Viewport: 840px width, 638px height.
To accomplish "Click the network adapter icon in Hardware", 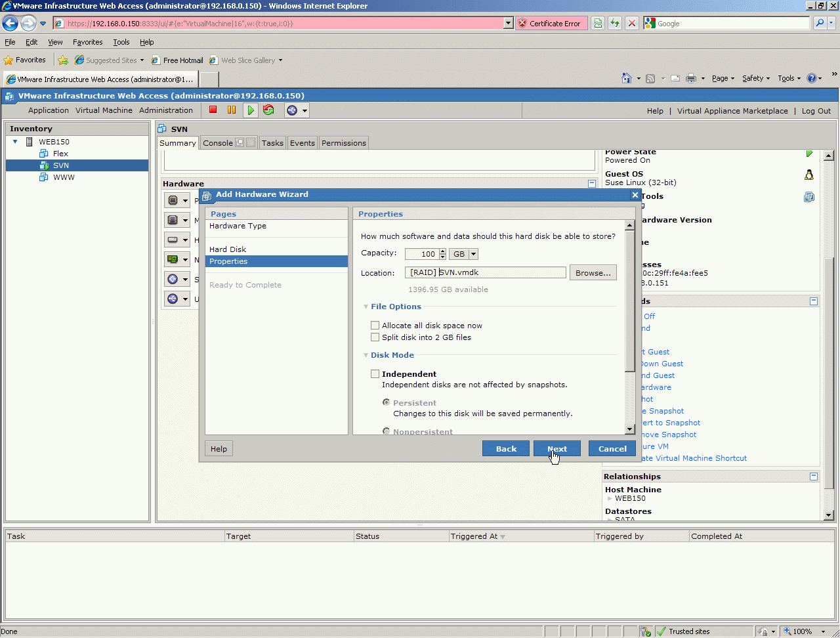I will (173, 259).
